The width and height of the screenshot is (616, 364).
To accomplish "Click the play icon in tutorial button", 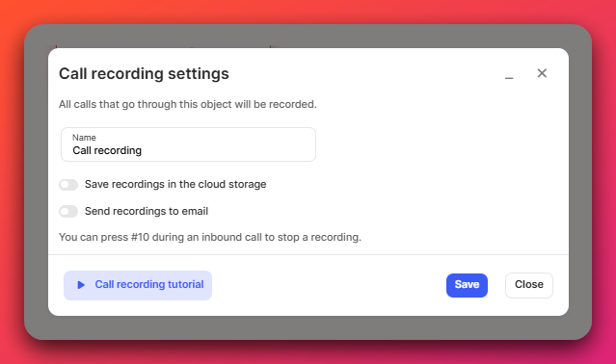I will (x=81, y=285).
